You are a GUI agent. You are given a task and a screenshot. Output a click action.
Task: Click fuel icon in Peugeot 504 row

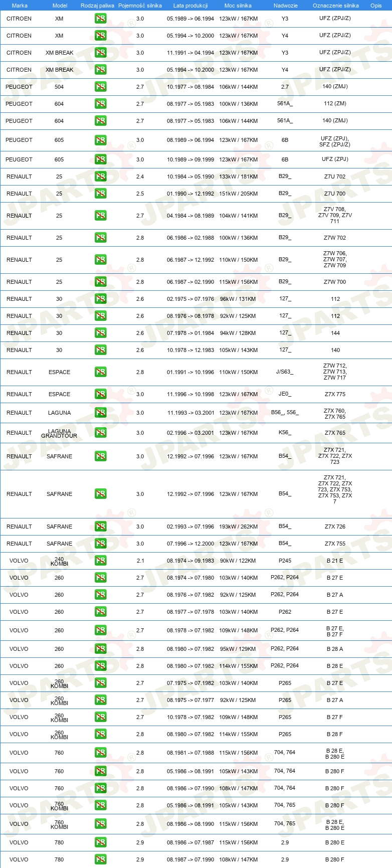click(100, 87)
